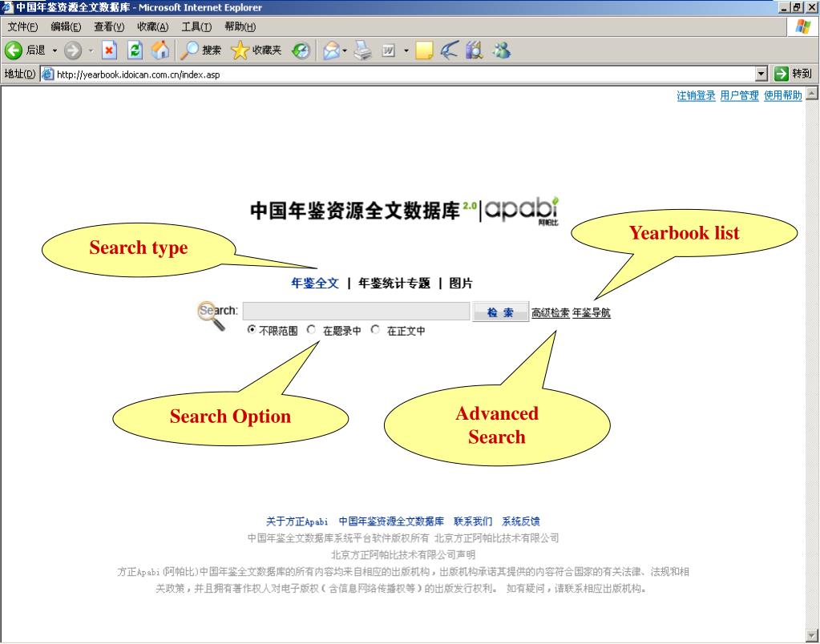
Task: Stop loading with the red X icon
Action: pyautogui.click(x=109, y=50)
